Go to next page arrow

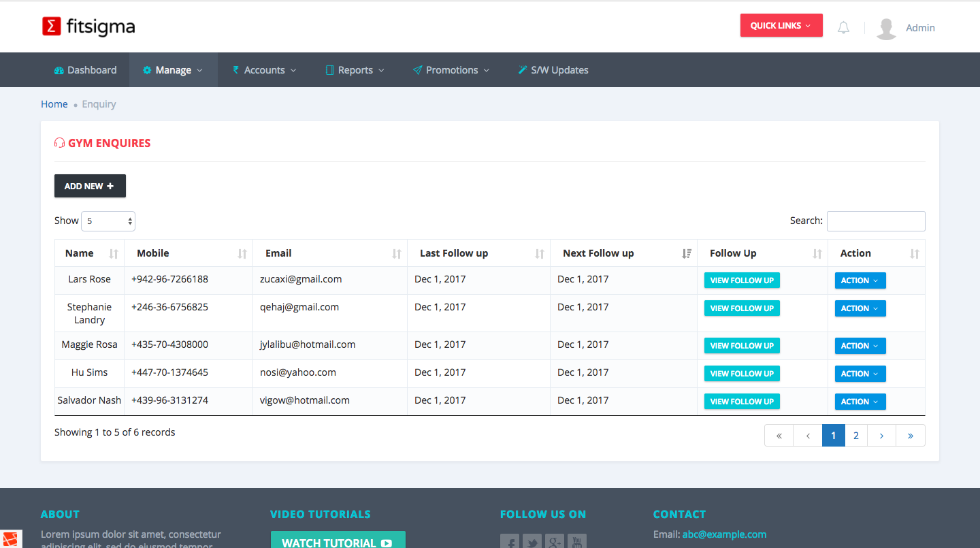881,436
